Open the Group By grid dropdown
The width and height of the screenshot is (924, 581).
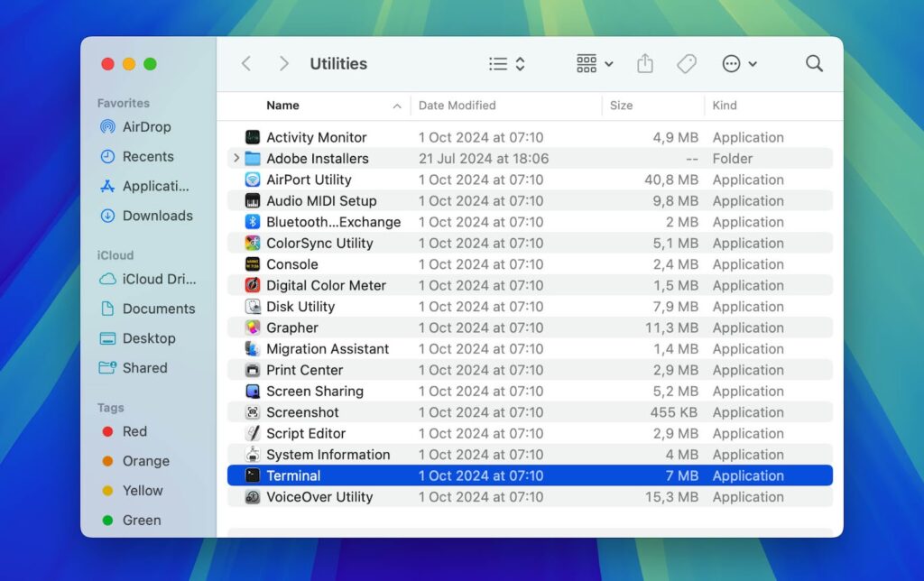(595, 64)
